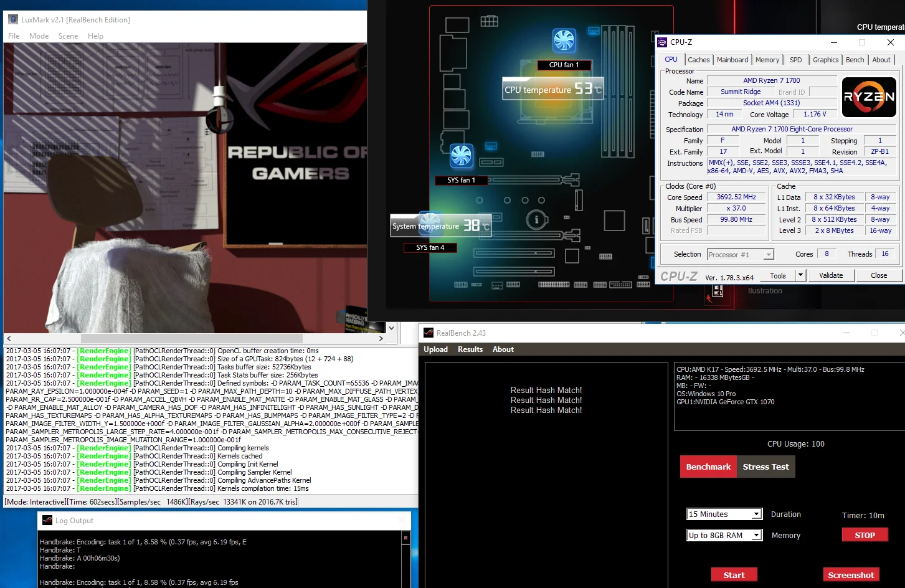The image size is (905, 588).
Task: Open the Memory tab in CPU-Z
Action: [x=767, y=60]
